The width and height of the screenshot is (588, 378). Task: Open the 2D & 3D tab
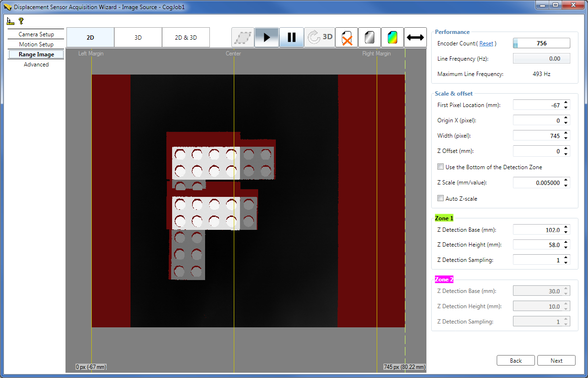point(185,37)
